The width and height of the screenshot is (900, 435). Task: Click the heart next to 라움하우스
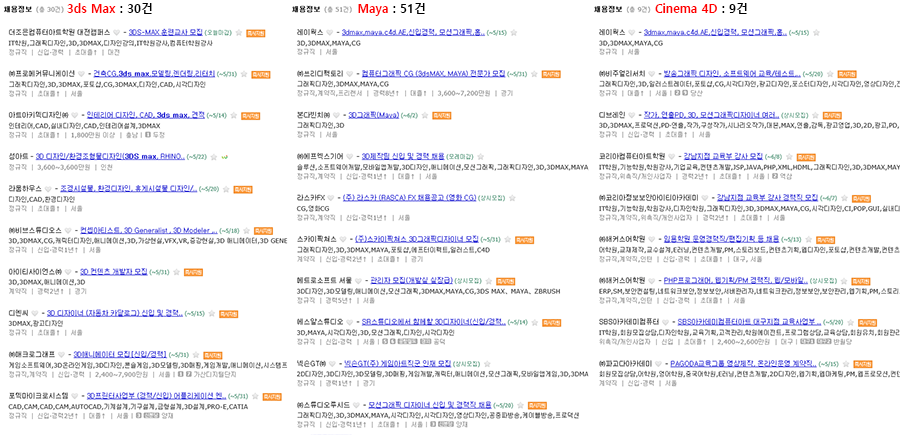click(x=46, y=189)
